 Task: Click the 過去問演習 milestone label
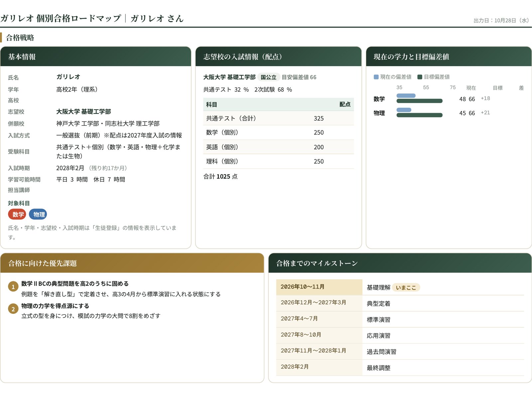point(381,352)
